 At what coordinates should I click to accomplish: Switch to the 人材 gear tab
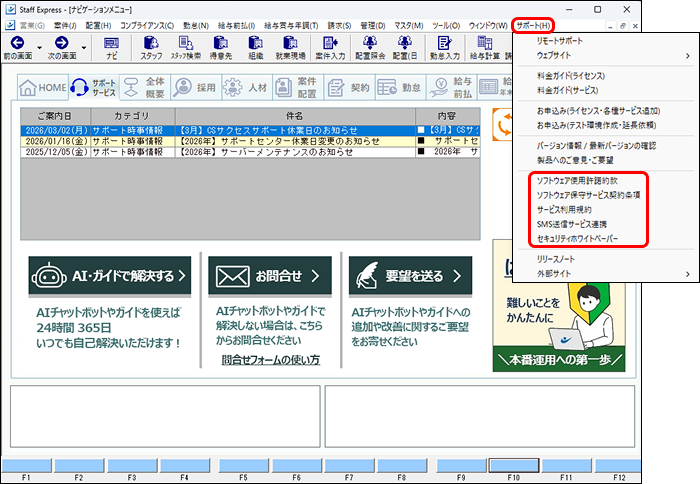pos(247,88)
